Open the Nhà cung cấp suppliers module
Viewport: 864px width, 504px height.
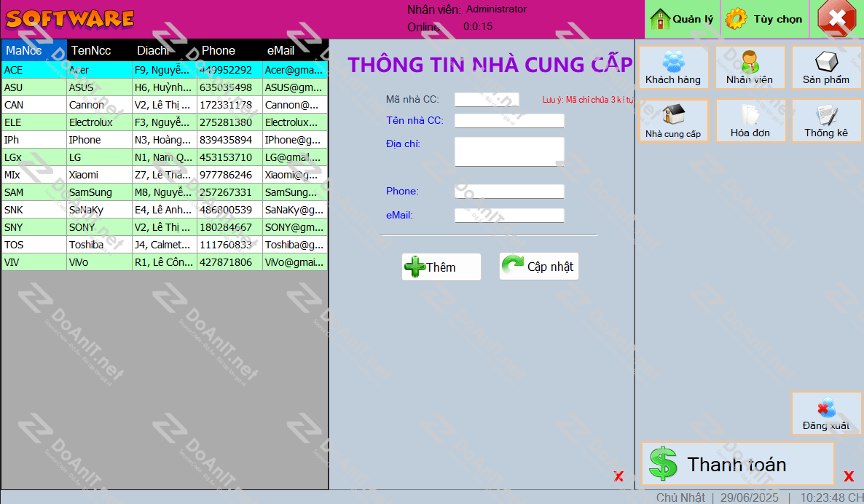tap(673, 121)
